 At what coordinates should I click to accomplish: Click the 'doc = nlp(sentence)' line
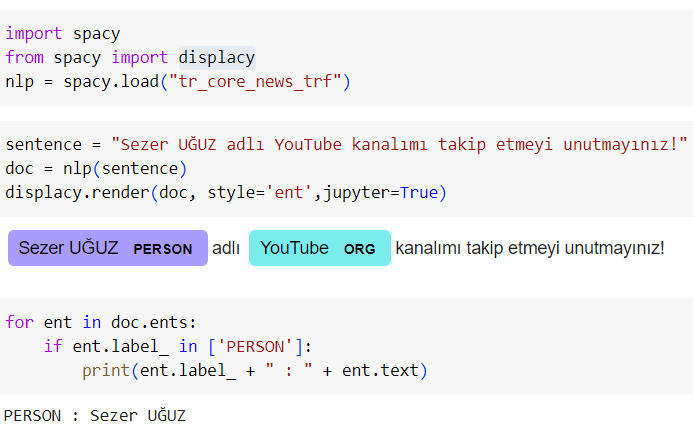click(x=96, y=169)
